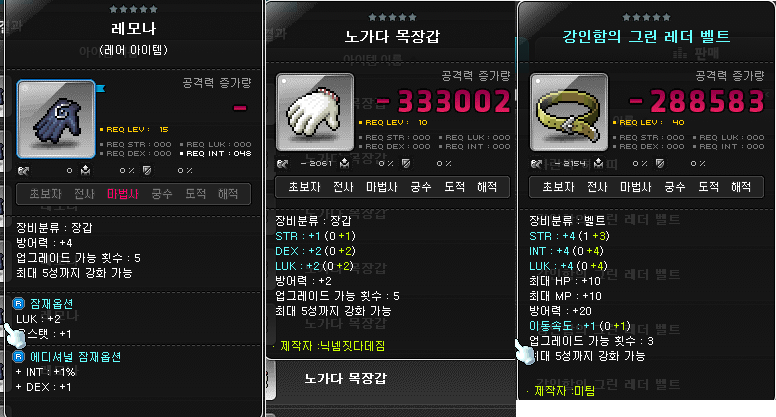Click the crafter name 닉넴짓다데짐
776x417 pixels.
click(x=352, y=346)
